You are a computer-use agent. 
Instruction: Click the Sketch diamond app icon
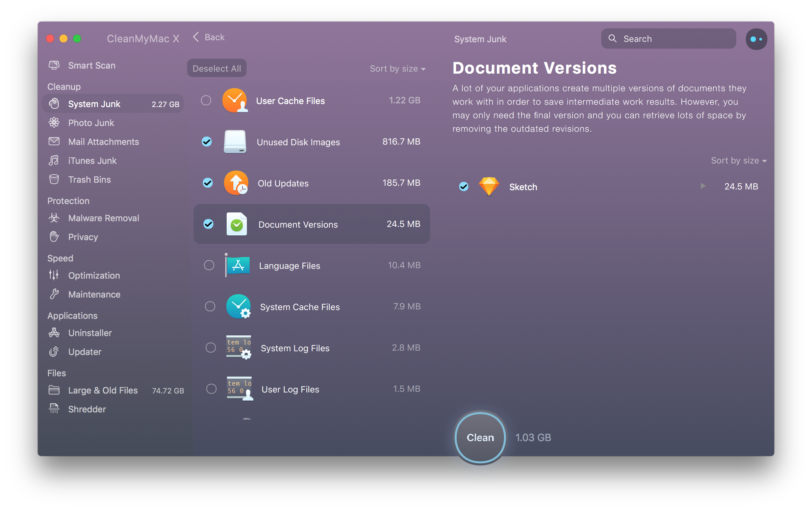coord(489,186)
